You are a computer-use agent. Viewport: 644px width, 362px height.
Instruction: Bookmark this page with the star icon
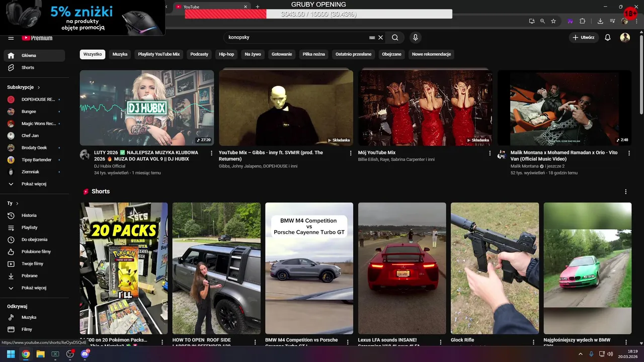553,21
